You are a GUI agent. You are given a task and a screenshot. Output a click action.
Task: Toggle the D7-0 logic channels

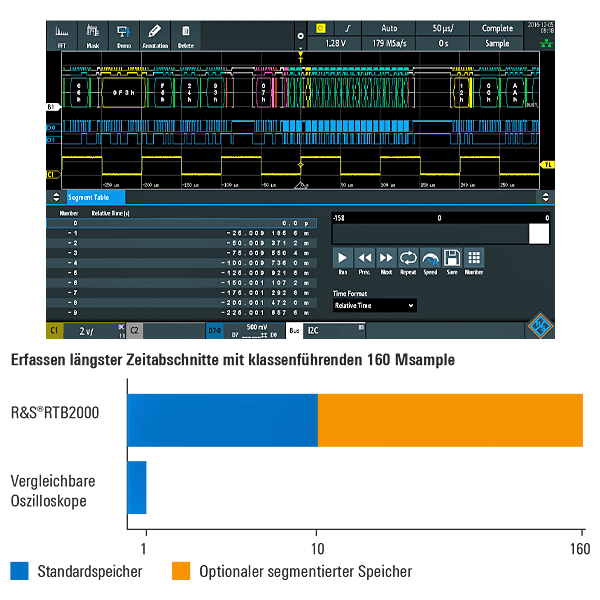(x=214, y=331)
